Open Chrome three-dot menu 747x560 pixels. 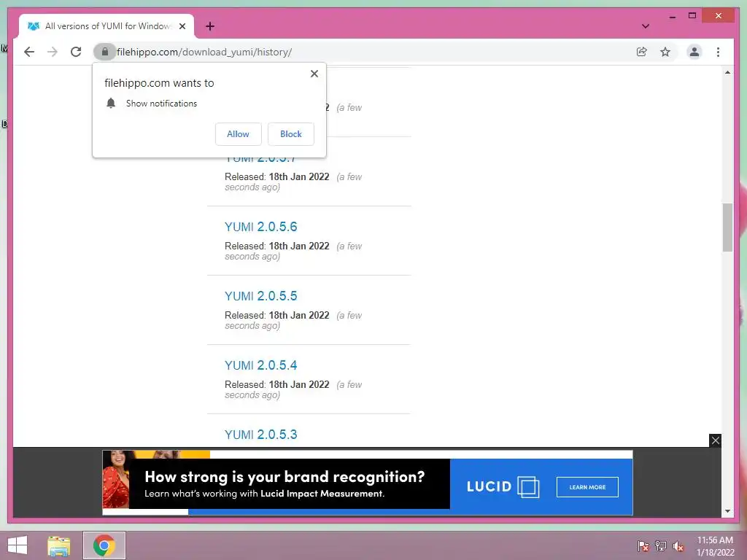tap(718, 52)
